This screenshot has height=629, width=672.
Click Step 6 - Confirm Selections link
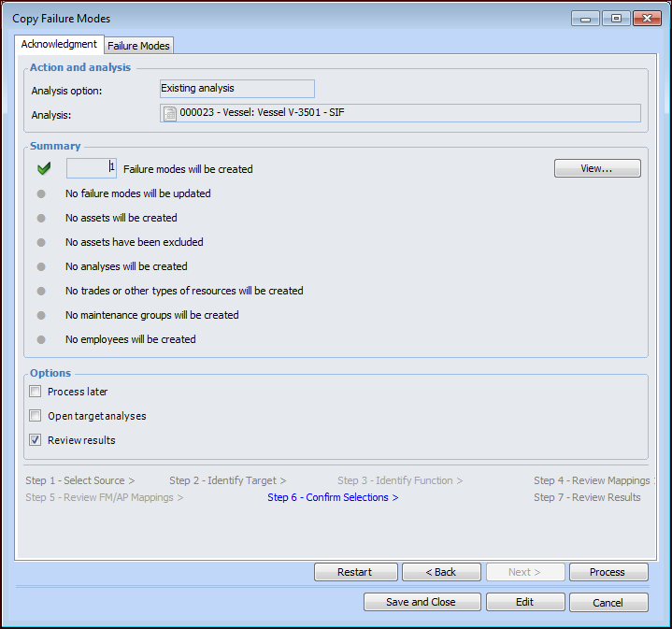pos(333,497)
